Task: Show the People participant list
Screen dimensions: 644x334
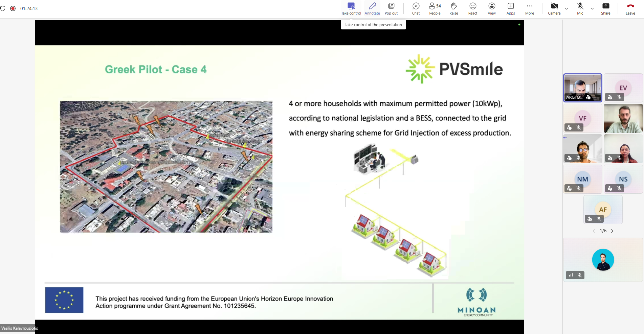Action: pos(435,9)
